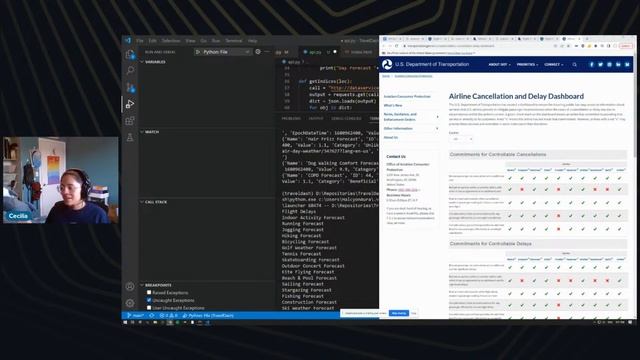Click the DOT site search magnifier icon
The height and width of the screenshot is (360, 640).
(x=574, y=64)
